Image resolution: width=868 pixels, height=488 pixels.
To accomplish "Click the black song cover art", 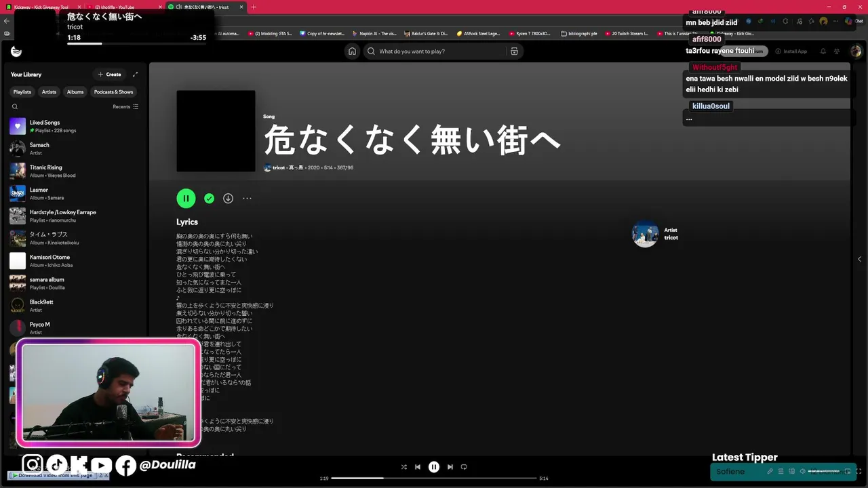I will pyautogui.click(x=216, y=131).
